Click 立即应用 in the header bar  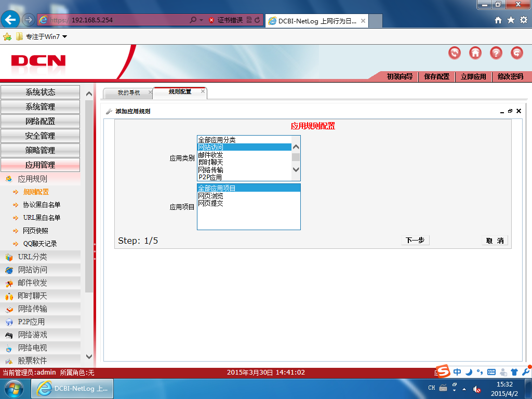pyautogui.click(x=473, y=77)
